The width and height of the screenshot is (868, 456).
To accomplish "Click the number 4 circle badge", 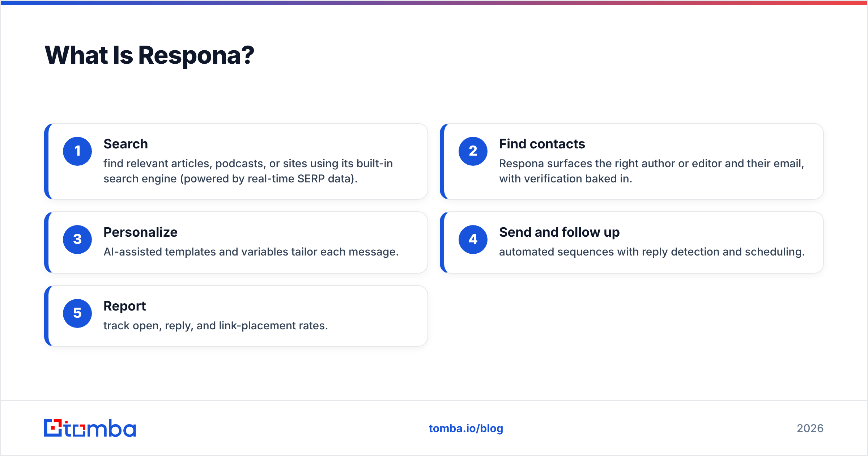I will click(473, 240).
